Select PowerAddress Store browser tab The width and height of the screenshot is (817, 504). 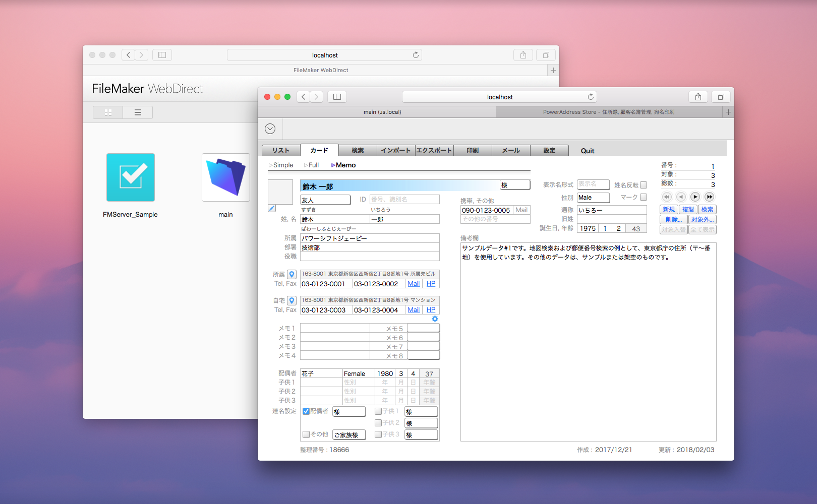pos(609,112)
